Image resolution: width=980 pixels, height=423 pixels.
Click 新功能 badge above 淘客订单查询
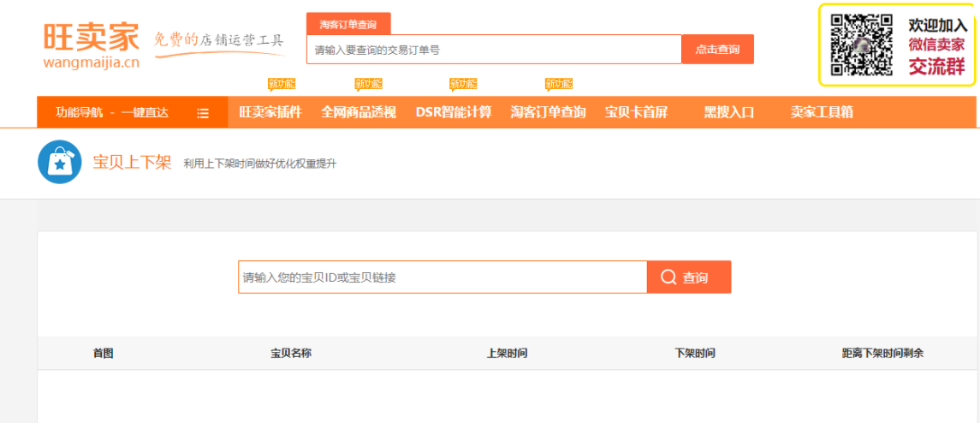click(559, 84)
